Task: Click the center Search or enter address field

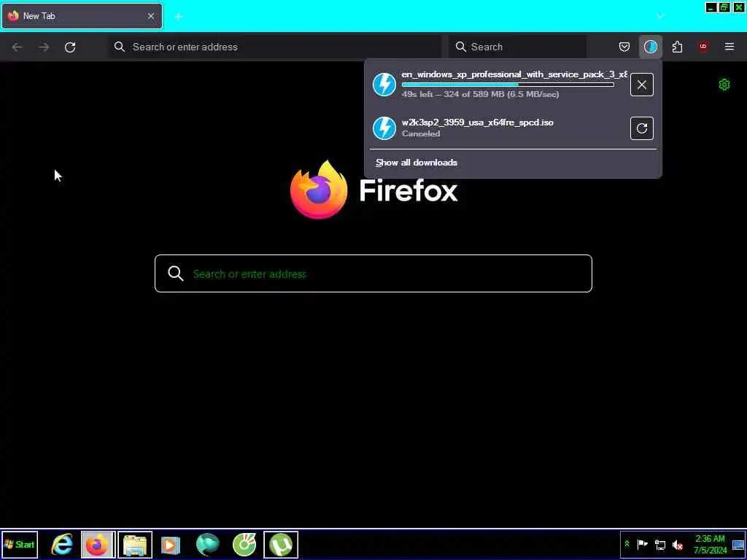Action: (373, 273)
